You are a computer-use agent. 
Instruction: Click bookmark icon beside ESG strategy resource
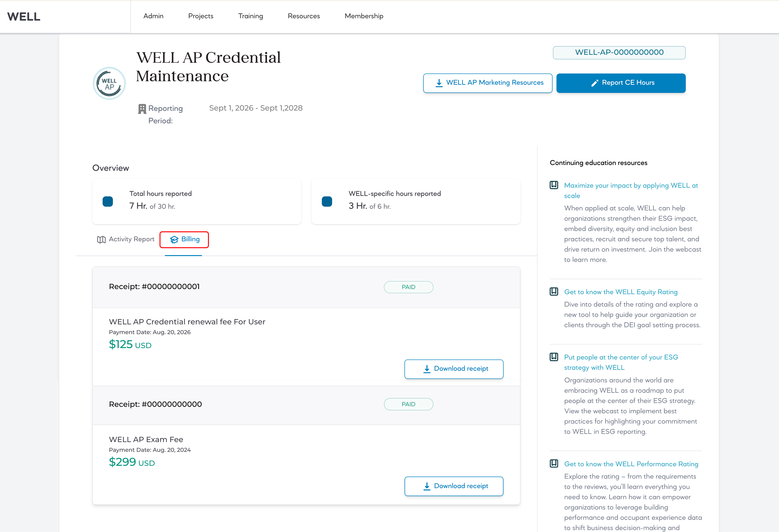pos(554,357)
